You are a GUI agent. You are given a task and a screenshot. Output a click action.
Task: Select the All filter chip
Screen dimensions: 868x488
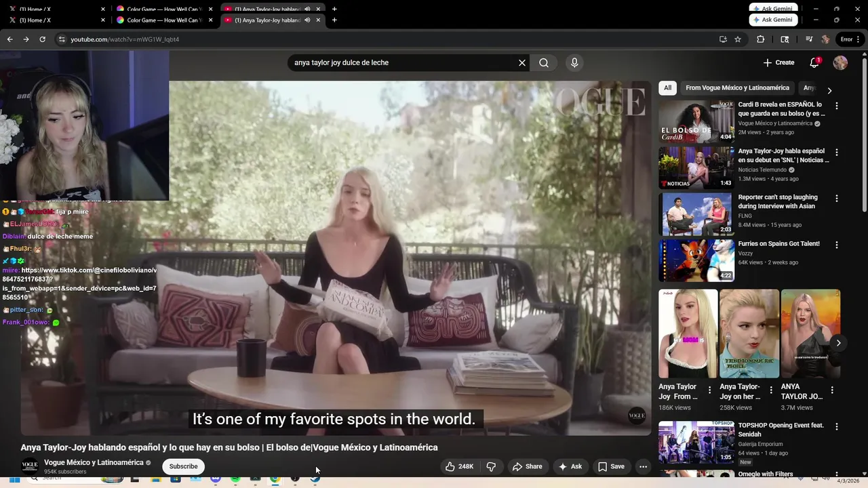667,87
